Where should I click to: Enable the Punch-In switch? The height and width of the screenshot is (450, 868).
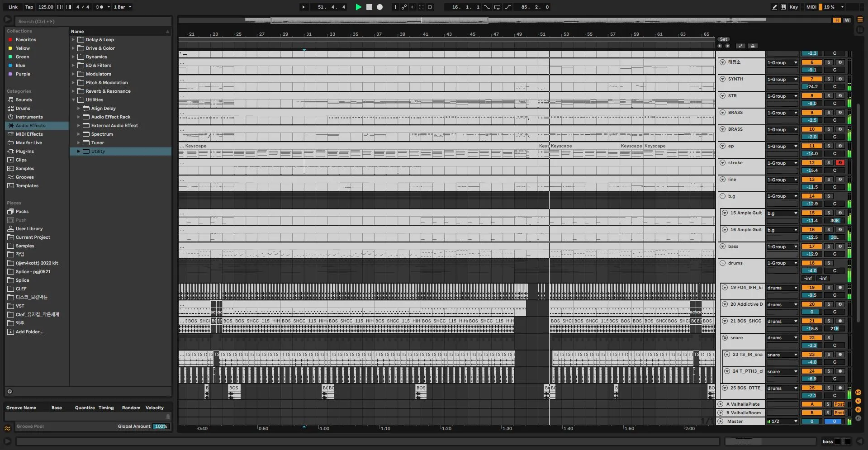point(487,7)
